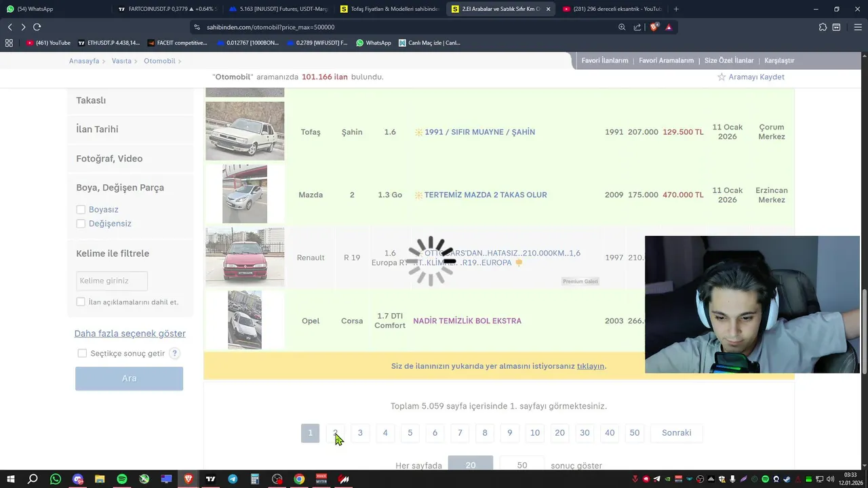Go forward with the browser forward arrow

pyautogui.click(x=23, y=27)
